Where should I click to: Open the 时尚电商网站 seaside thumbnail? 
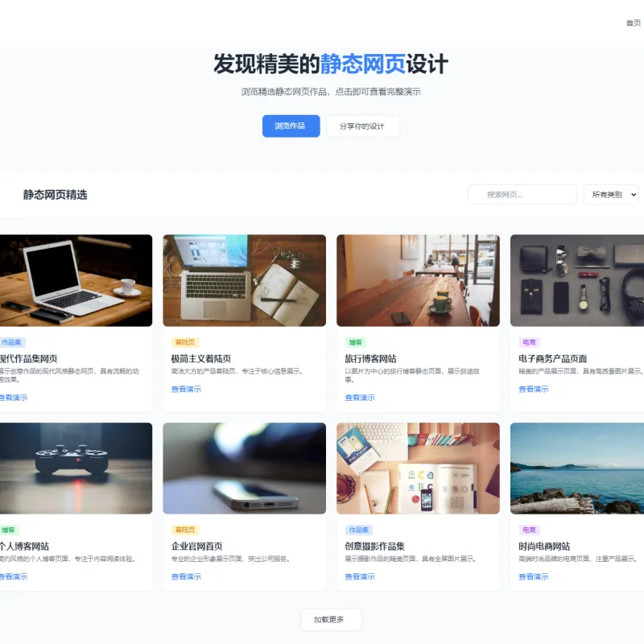coord(577,469)
